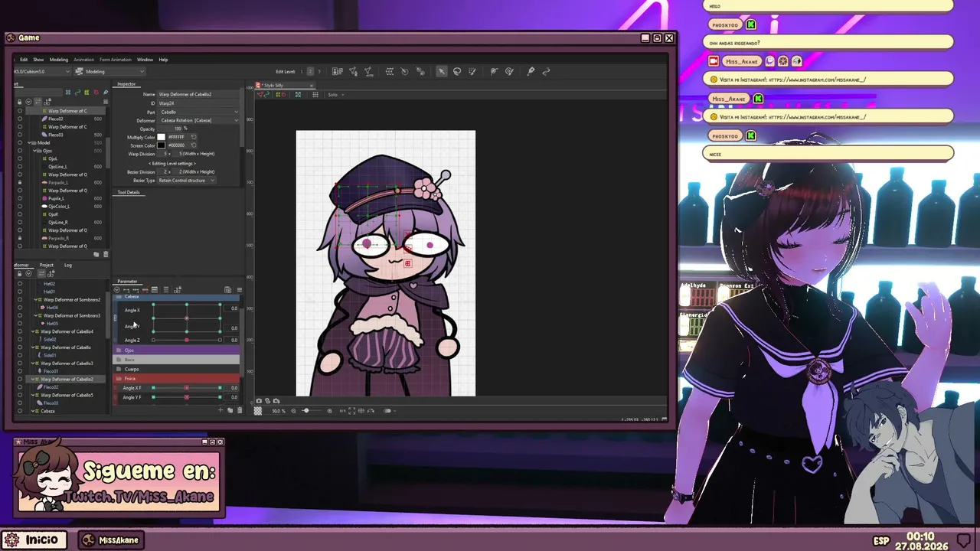Open the Help menu

(x=163, y=59)
